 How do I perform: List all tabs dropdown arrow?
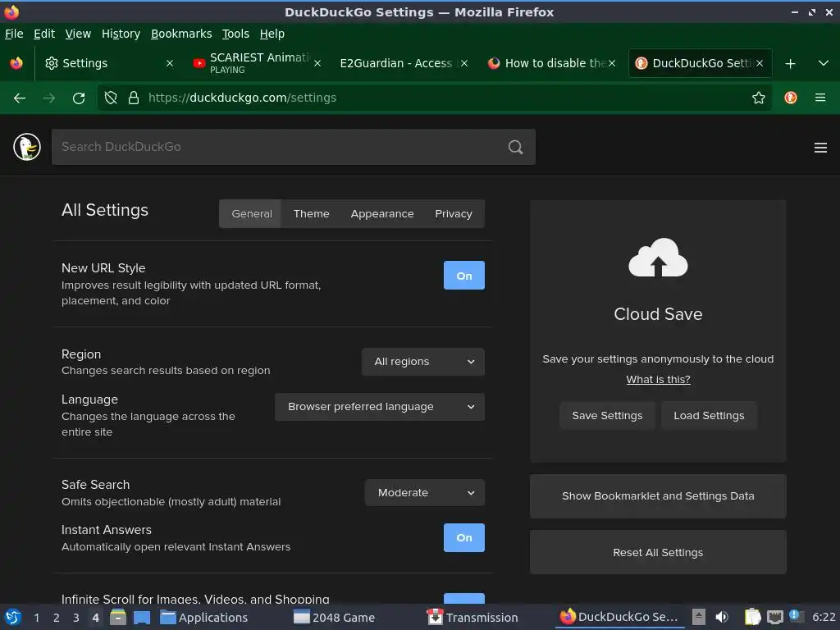824,63
